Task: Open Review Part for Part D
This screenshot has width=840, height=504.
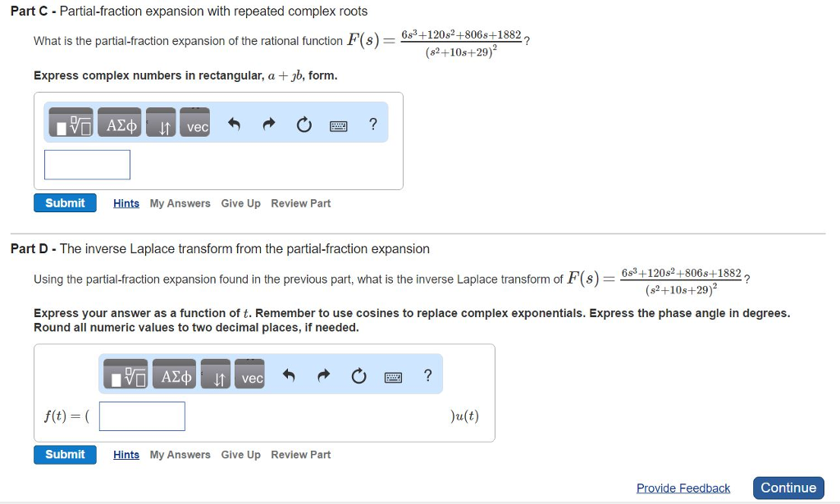Action: [x=300, y=454]
